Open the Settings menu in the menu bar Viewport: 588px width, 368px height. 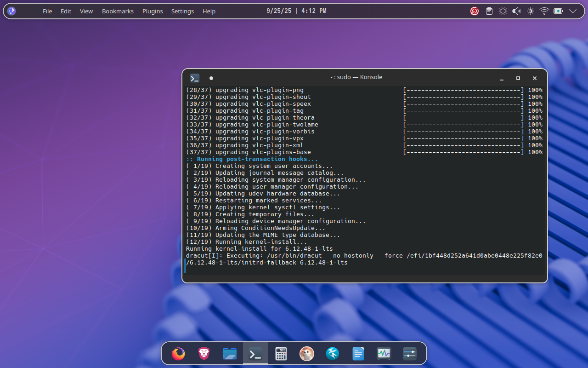click(182, 11)
